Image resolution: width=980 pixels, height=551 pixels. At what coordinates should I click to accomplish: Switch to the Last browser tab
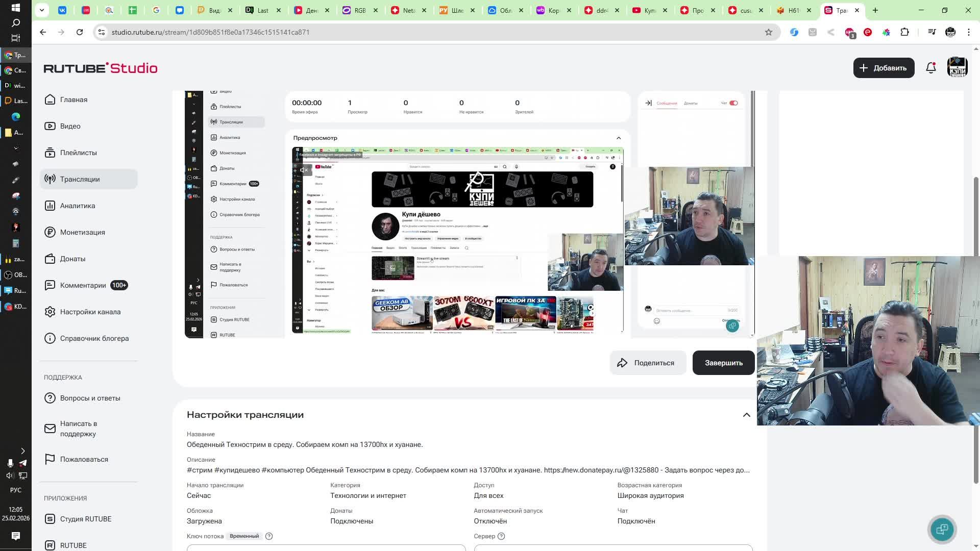click(263, 10)
